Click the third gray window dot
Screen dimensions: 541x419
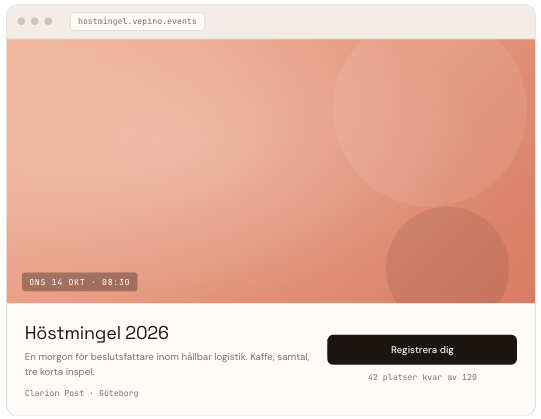pyautogui.click(x=48, y=21)
